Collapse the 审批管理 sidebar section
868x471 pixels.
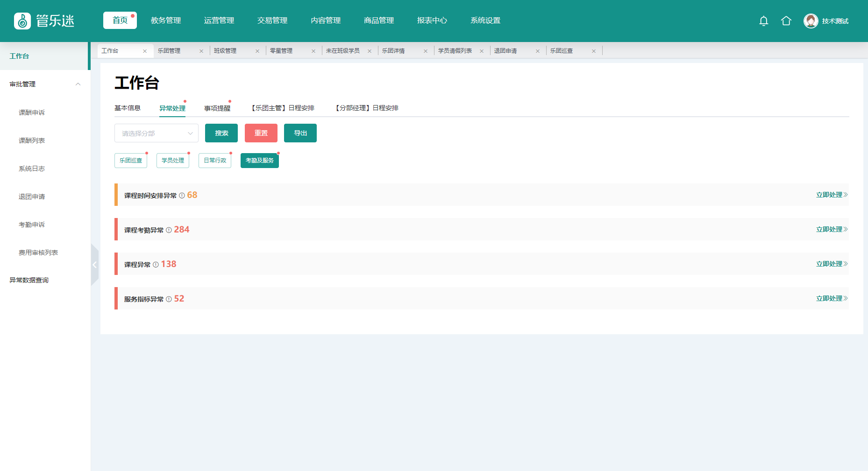pos(78,84)
